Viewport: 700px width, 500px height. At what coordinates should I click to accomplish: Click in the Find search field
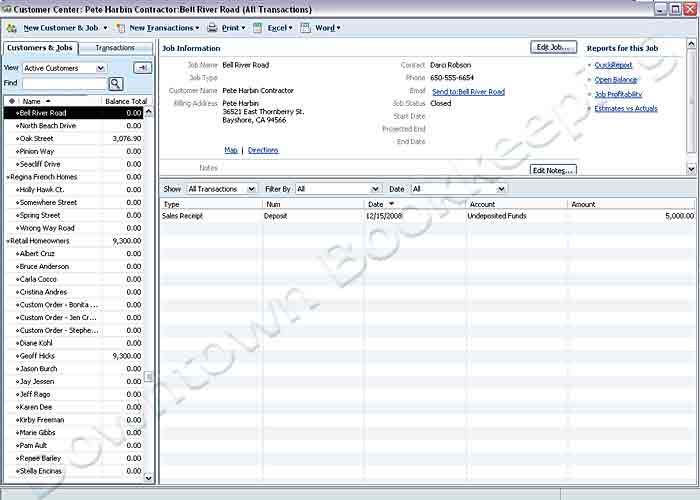(64, 83)
